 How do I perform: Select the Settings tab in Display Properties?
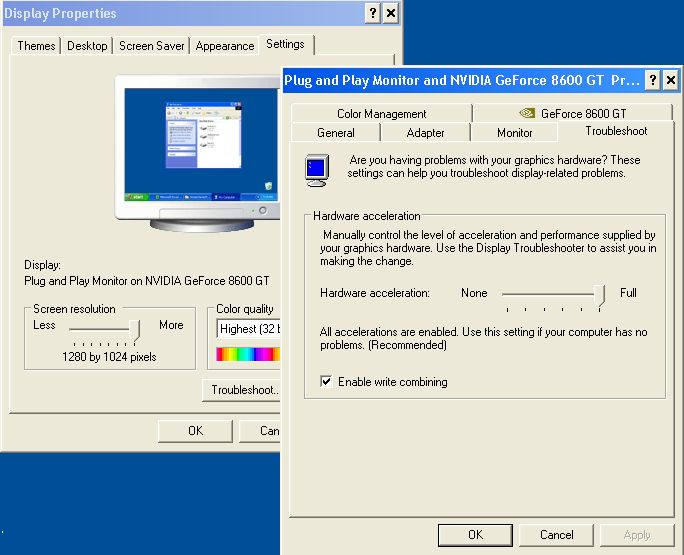point(285,44)
